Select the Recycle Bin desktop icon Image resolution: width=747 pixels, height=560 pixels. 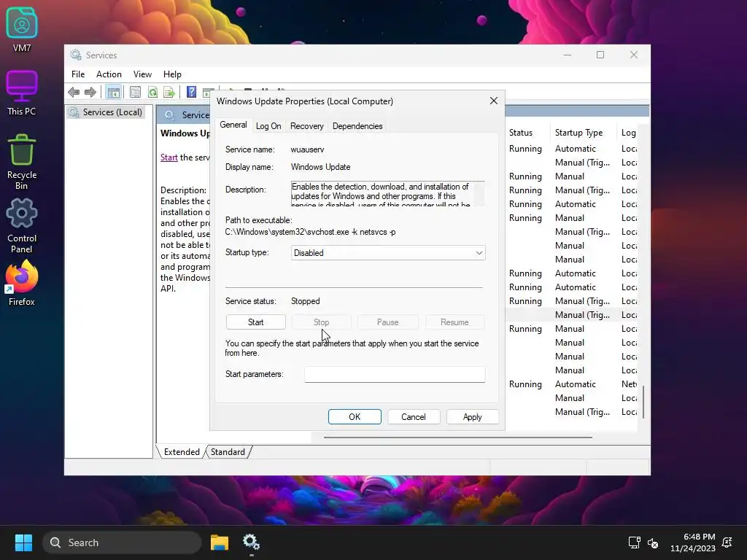(21, 162)
